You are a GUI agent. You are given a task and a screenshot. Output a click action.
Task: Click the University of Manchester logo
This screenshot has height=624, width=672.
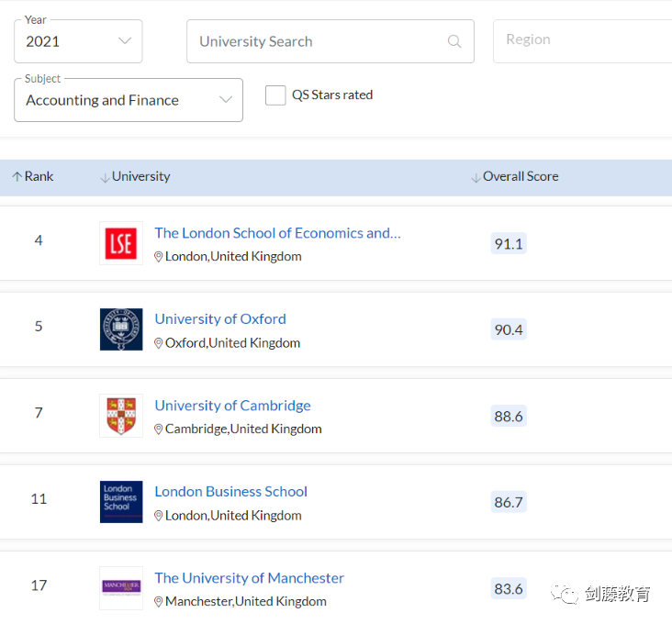(121, 588)
